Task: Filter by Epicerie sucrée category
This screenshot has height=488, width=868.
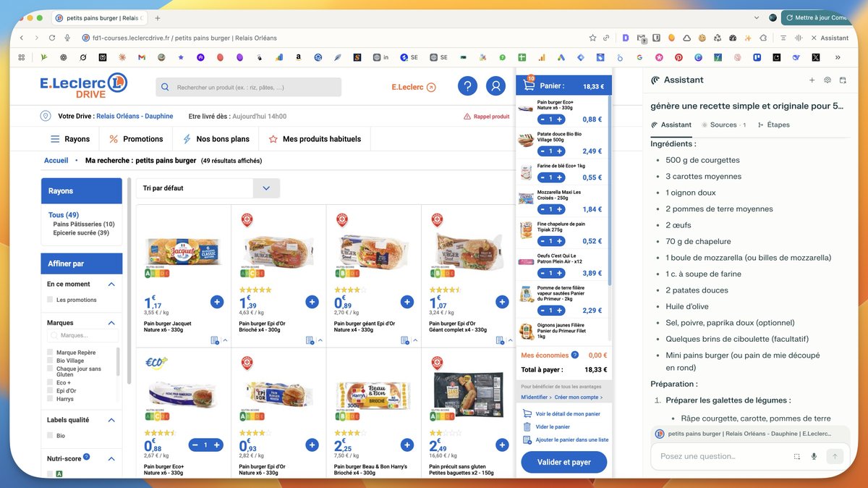Action: 81,232
